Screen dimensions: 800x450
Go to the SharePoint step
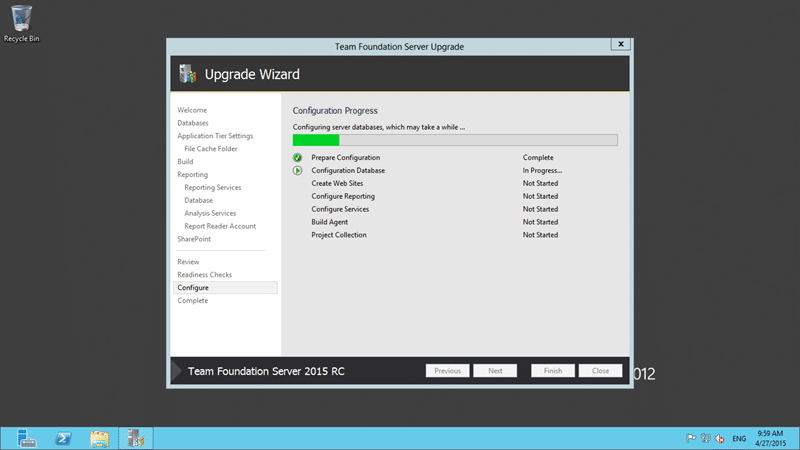pos(194,239)
